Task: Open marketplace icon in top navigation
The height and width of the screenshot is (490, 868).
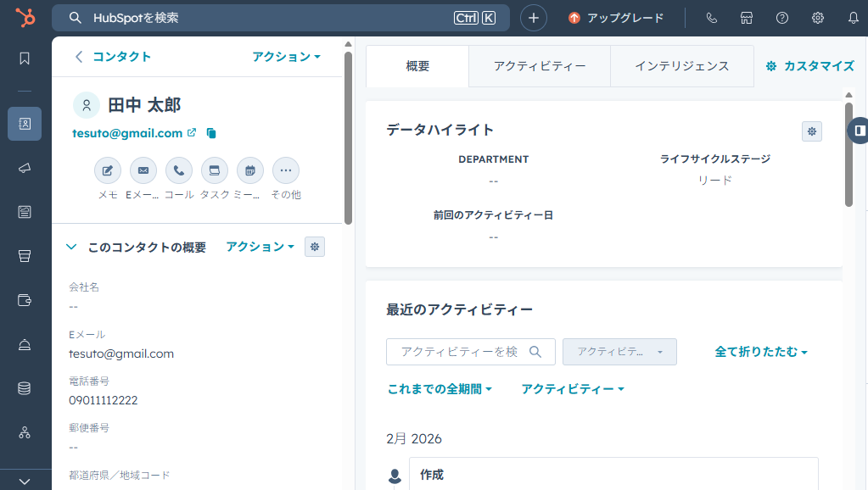Action: [747, 18]
